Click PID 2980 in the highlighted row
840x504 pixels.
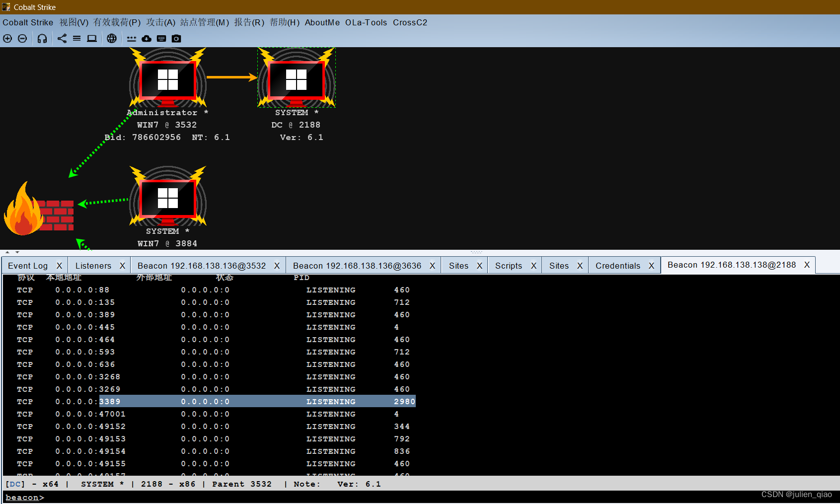(x=404, y=401)
